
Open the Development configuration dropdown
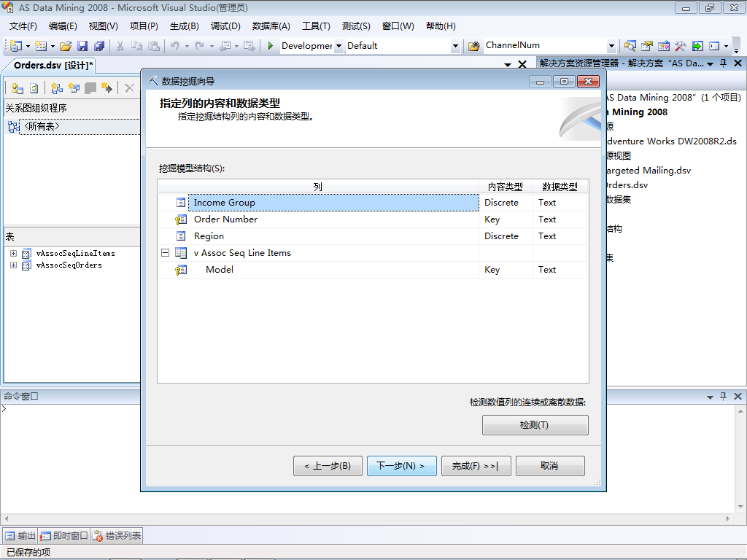[338, 46]
